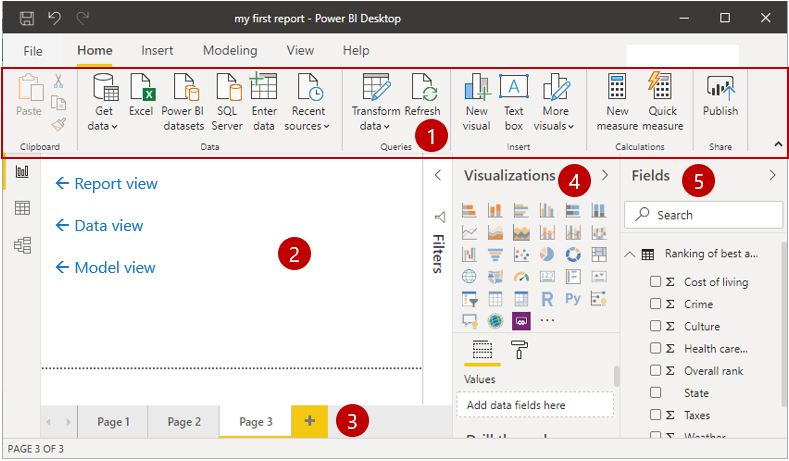
Task: Click the Paste button
Action: pos(29,95)
